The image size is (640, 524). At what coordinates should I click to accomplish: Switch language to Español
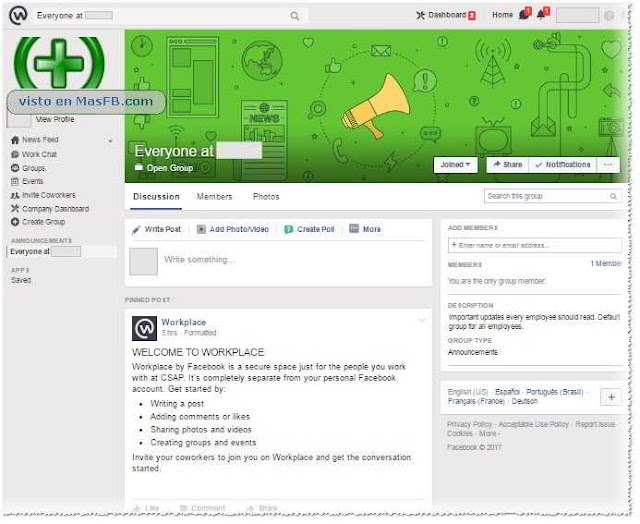coord(507,392)
